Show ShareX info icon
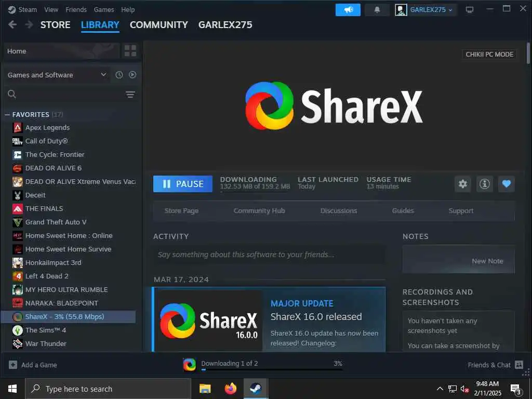The image size is (532, 399). [x=485, y=184]
